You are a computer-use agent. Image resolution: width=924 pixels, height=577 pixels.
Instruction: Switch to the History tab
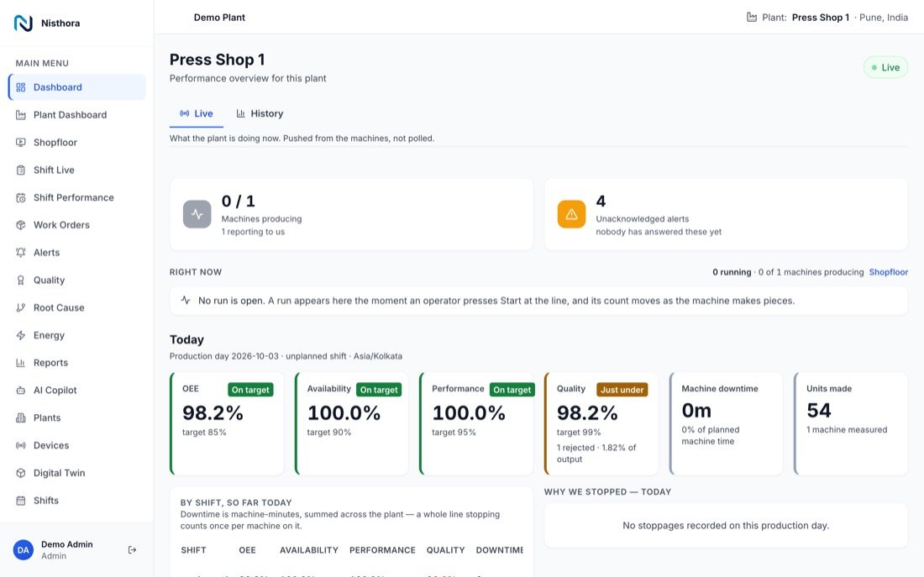(260, 113)
